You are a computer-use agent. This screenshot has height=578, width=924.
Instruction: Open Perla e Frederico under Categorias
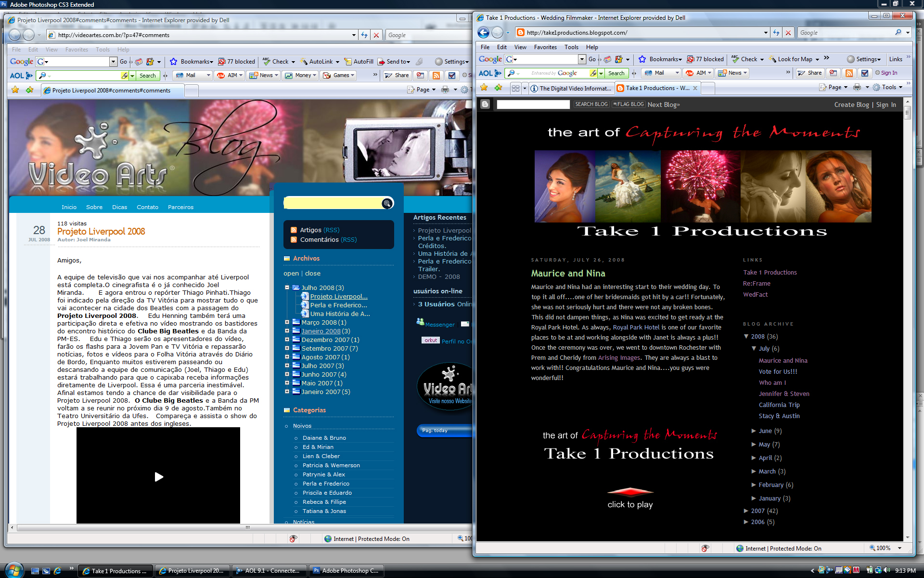pyautogui.click(x=326, y=484)
